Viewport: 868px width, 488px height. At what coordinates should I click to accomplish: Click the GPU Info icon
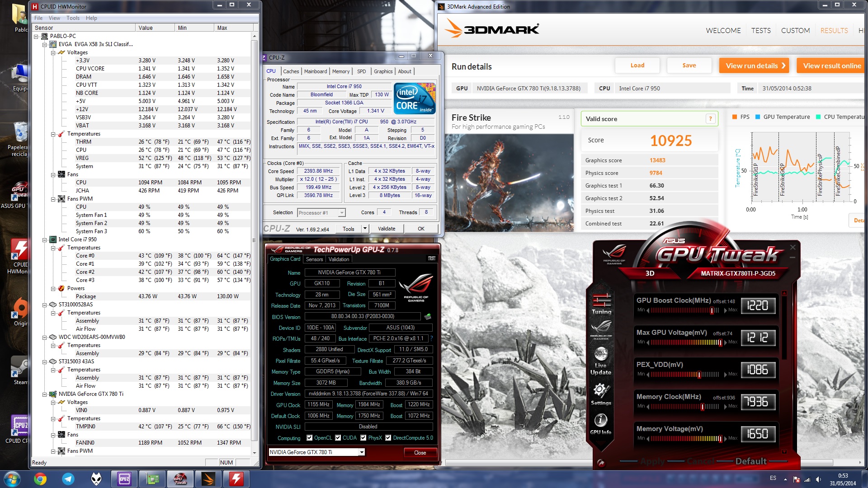coord(601,421)
